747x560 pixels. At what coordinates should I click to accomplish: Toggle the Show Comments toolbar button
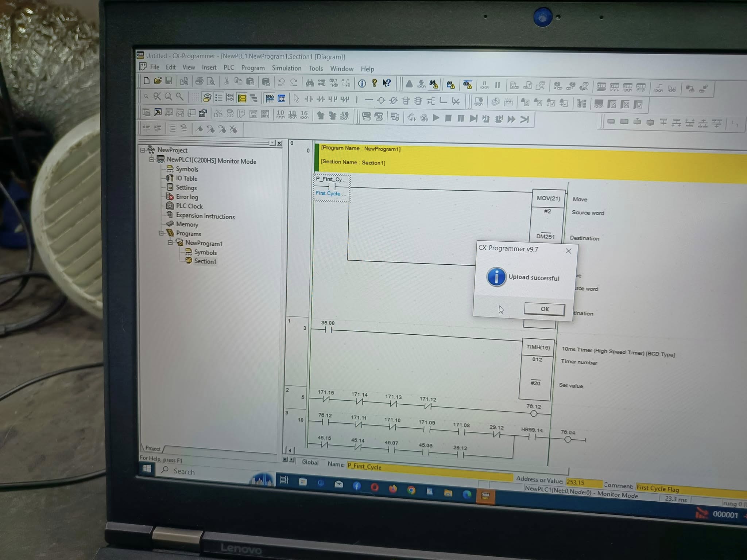[207, 97]
